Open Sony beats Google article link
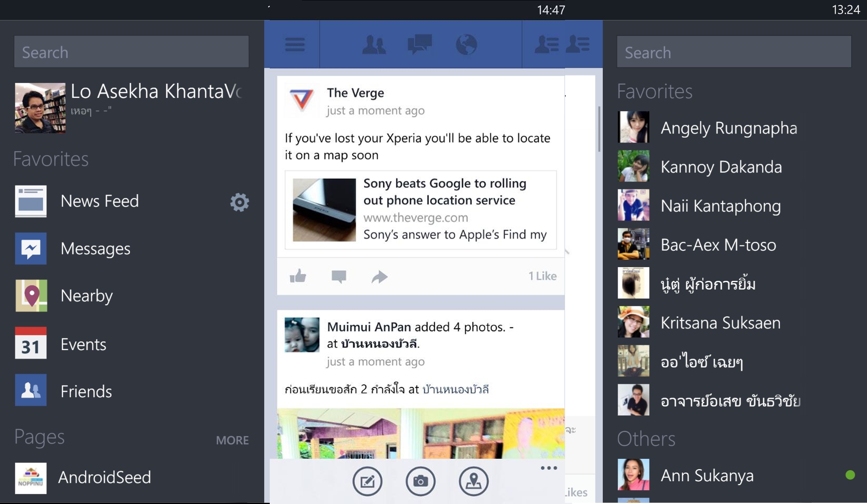The width and height of the screenshot is (867, 504). click(445, 192)
